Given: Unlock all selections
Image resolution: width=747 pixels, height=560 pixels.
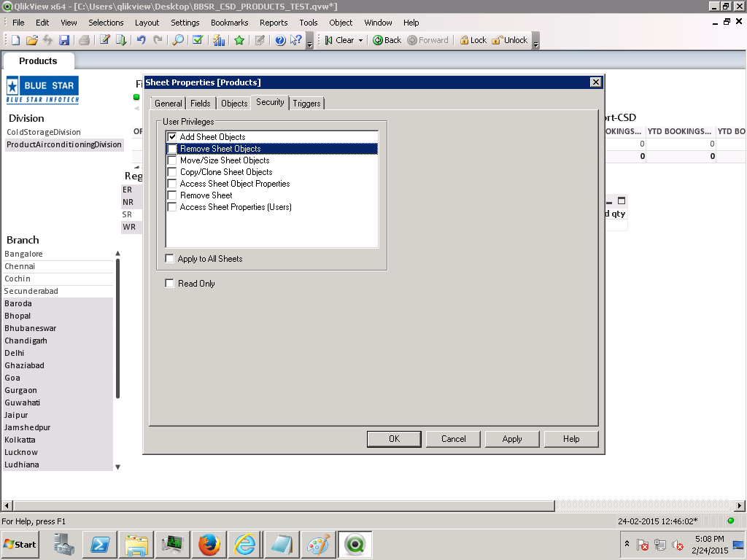Looking at the screenshot, I should 510,41.
